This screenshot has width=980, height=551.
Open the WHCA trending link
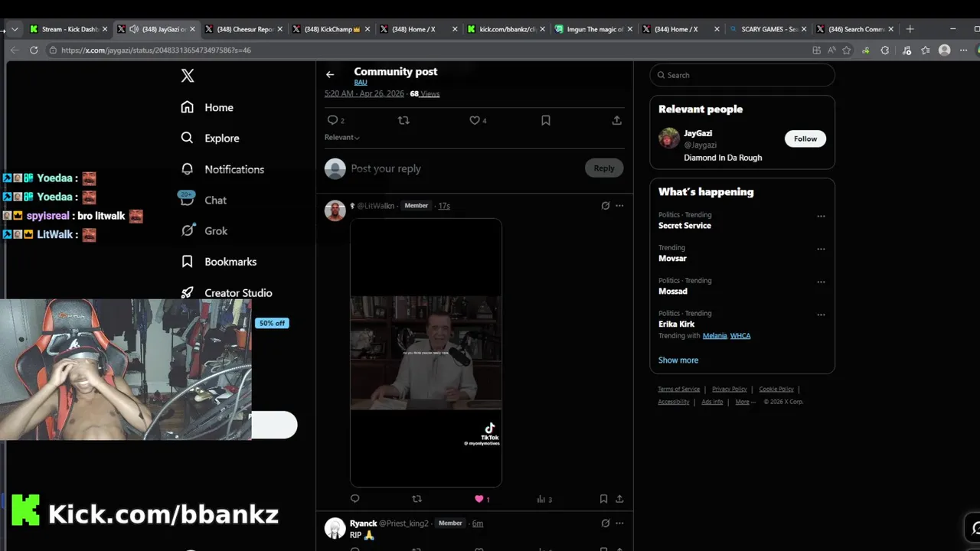pyautogui.click(x=740, y=336)
